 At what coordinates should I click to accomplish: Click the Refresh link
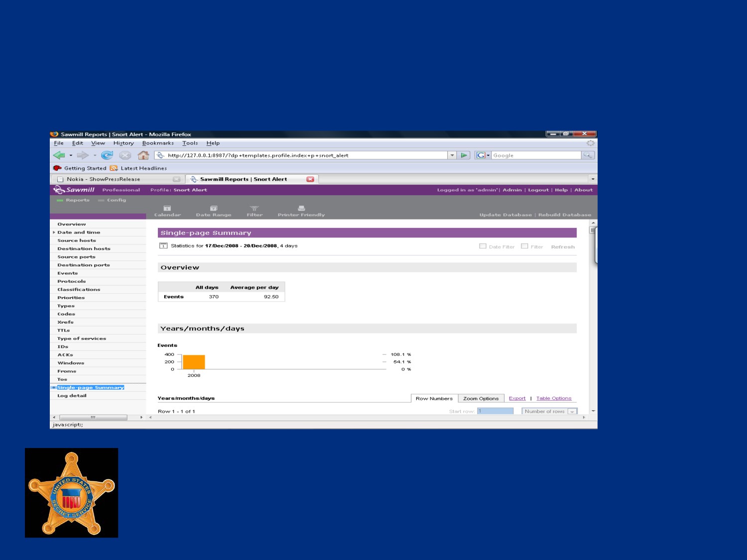coord(563,247)
